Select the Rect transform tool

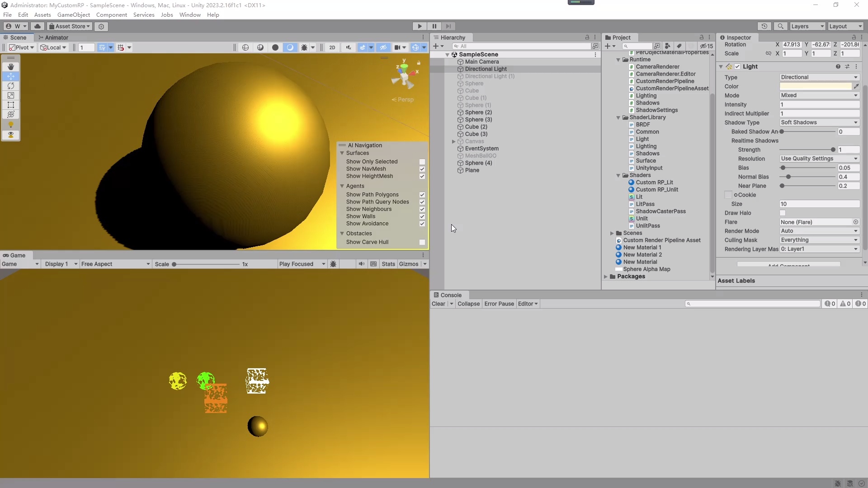tap(11, 105)
